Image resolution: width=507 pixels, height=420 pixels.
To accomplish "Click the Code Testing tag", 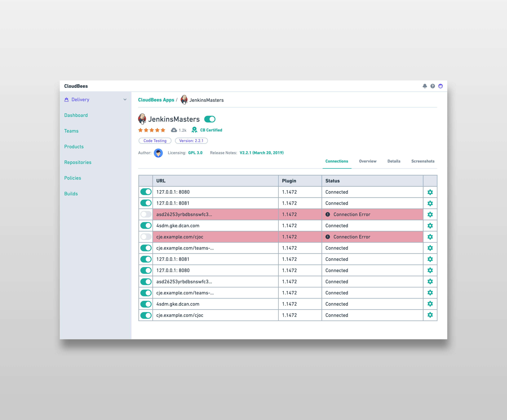I will pos(155,141).
